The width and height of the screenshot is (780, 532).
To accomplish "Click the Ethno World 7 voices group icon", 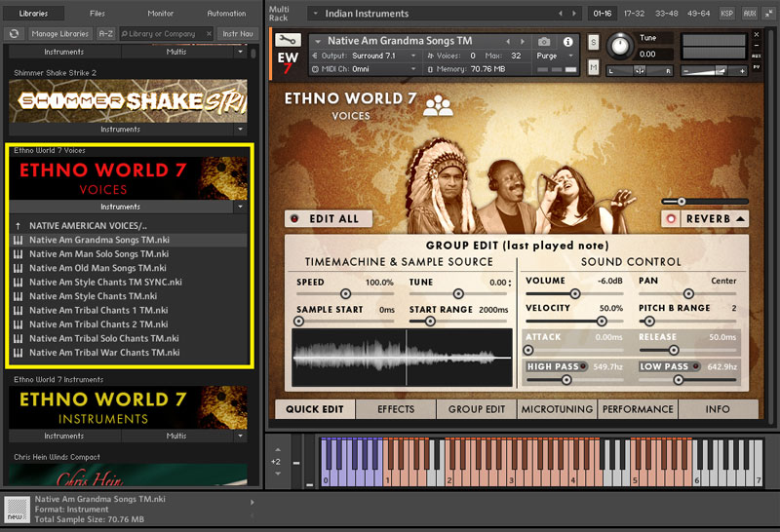I will point(438,105).
